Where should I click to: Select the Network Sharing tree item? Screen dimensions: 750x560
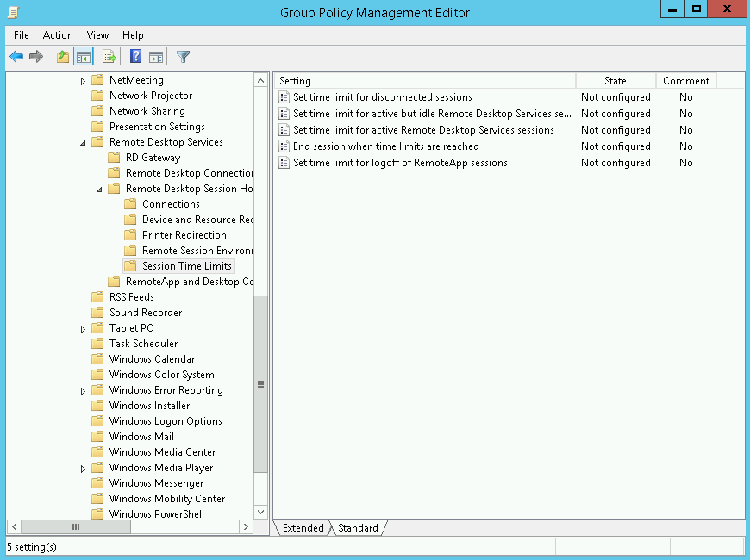pos(147,111)
